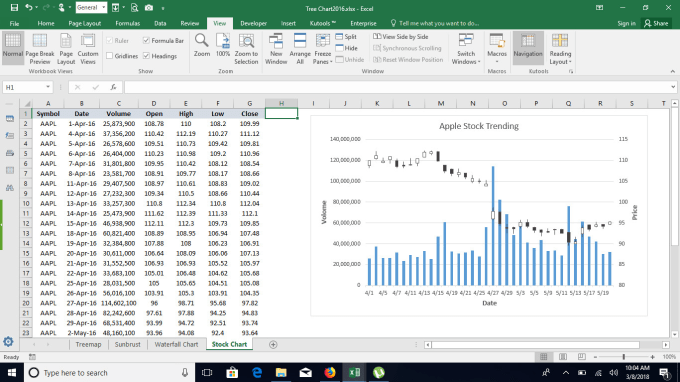Switch to the Waterfall Chart sheet tab
The width and height of the screenshot is (680, 382).
(x=177, y=344)
